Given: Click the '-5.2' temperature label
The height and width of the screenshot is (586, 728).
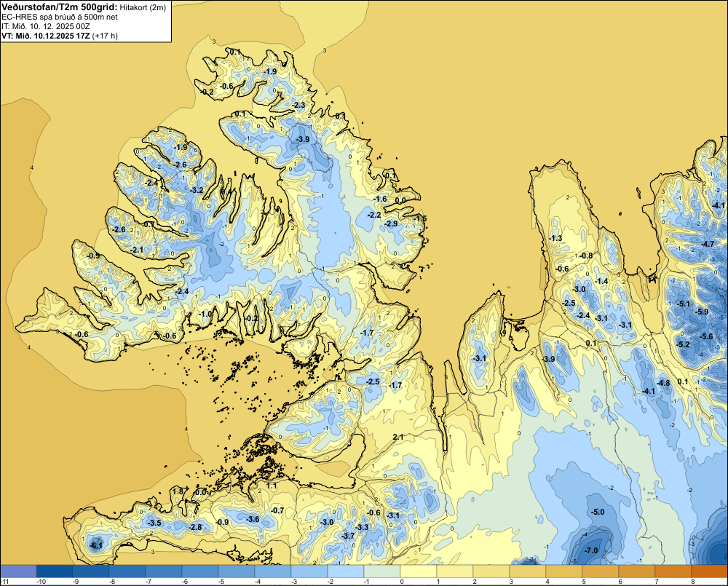Looking at the screenshot, I should pos(684,344).
